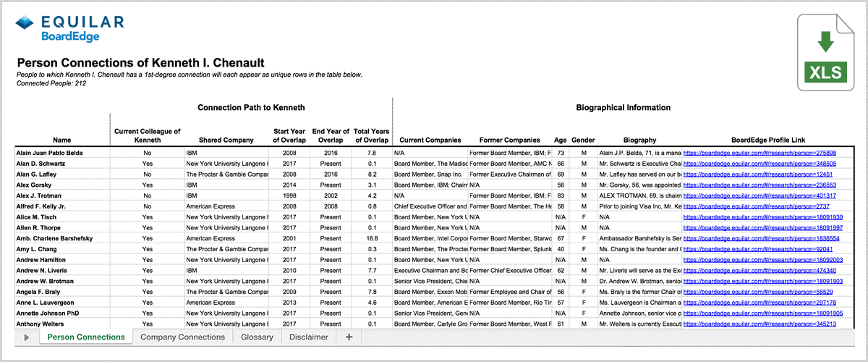Open profile link ending person=18091905
Viewport: 868px width, 362px height.
tap(763, 313)
